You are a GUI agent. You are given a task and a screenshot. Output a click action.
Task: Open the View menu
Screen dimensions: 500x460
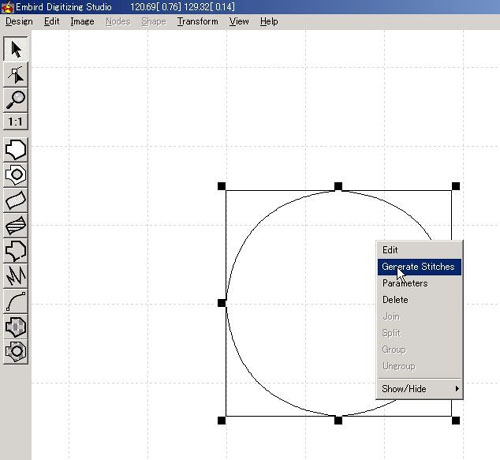pos(239,22)
